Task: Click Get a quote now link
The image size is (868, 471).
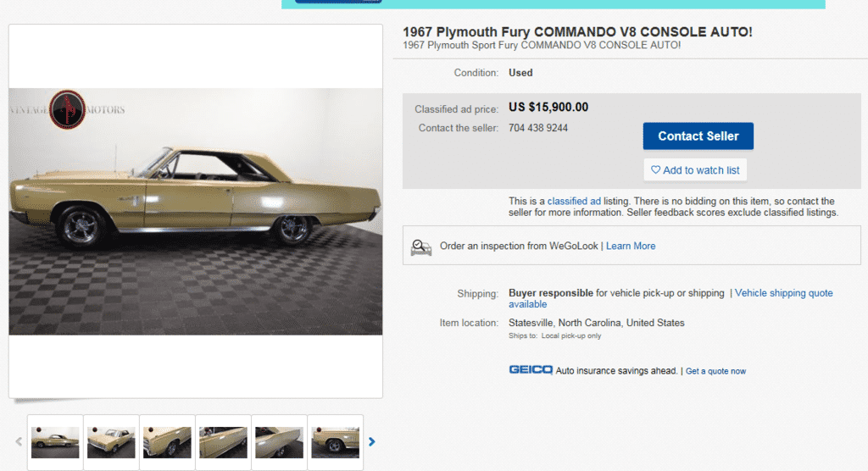Action: (715, 371)
